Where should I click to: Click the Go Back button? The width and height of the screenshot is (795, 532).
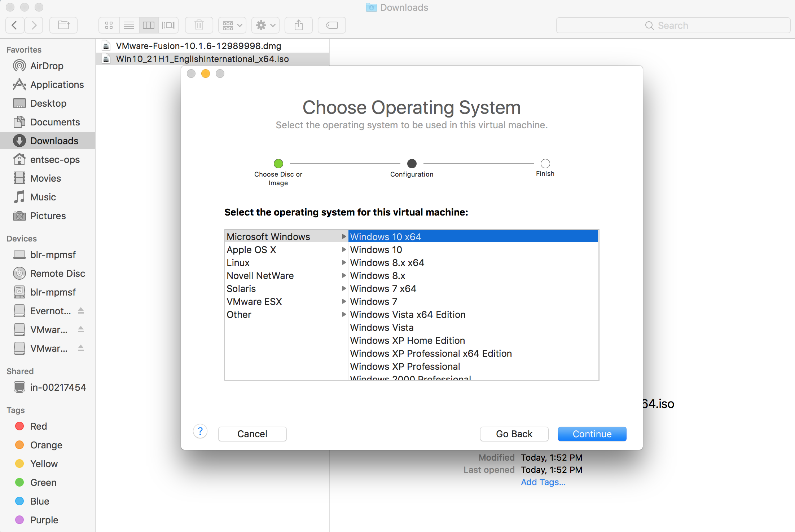[x=514, y=434]
